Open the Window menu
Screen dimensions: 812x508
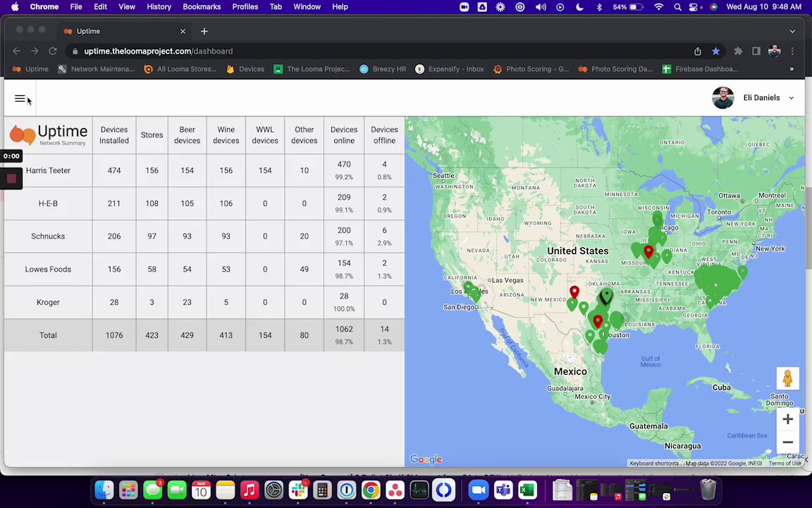(x=307, y=7)
